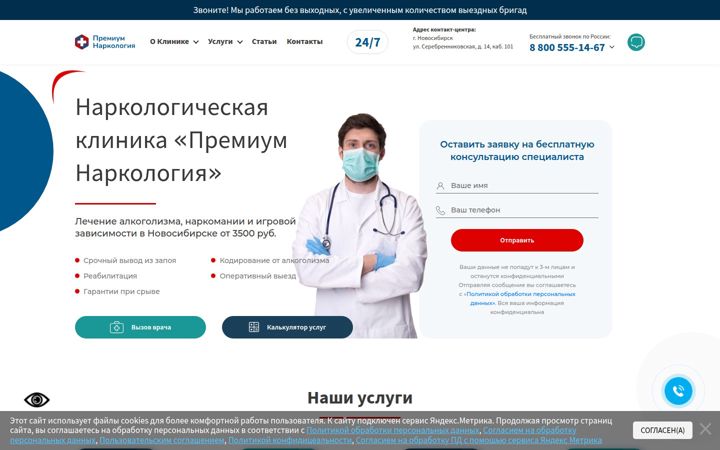
Task: Open the Статьи menu item
Action: pyautogui.click(x=264, y=42)
